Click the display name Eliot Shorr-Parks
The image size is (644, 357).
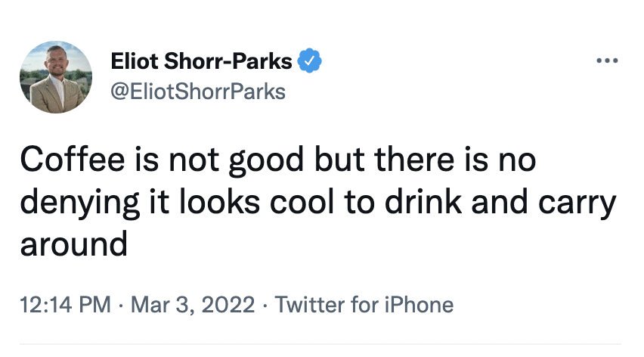201,61
